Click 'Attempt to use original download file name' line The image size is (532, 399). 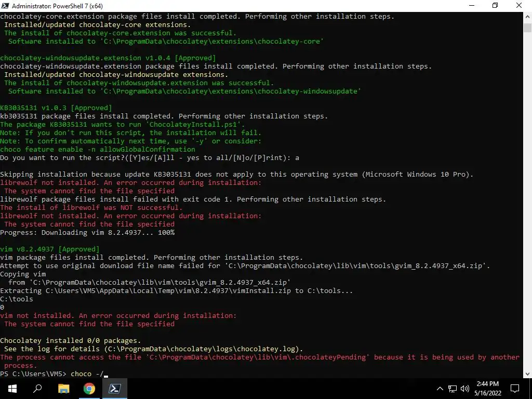[x=245, y=265]
